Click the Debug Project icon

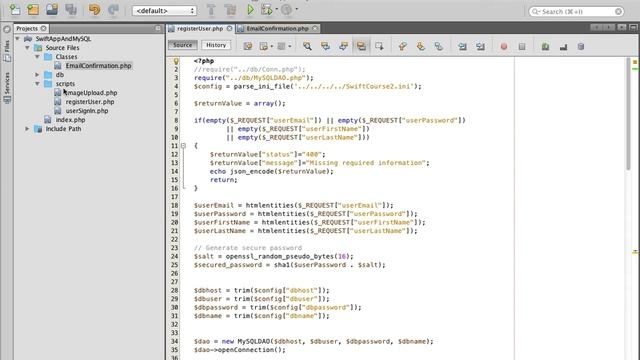click(267, 9)
